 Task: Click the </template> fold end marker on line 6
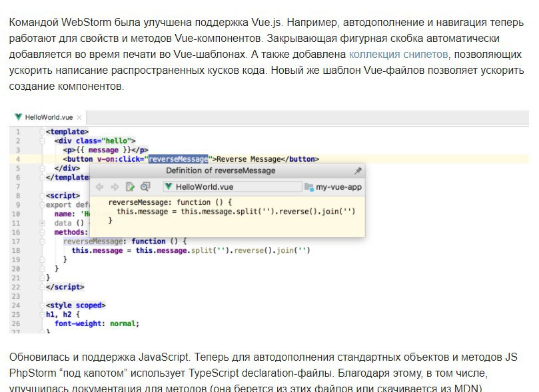[x=42, y=178]
